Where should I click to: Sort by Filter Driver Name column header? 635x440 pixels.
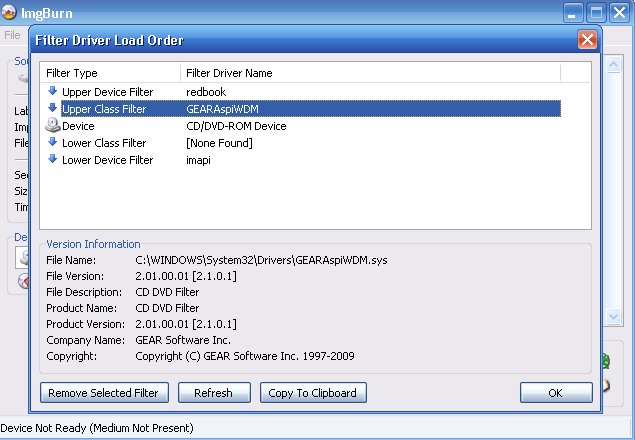tap(370, 73)
